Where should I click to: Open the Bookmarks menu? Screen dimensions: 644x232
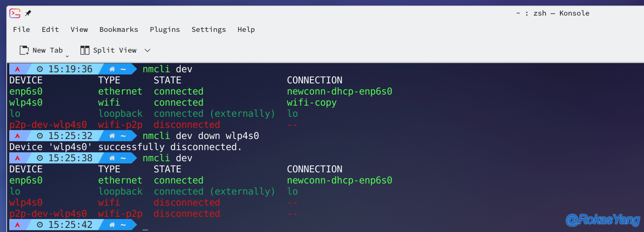click(119, 29)
